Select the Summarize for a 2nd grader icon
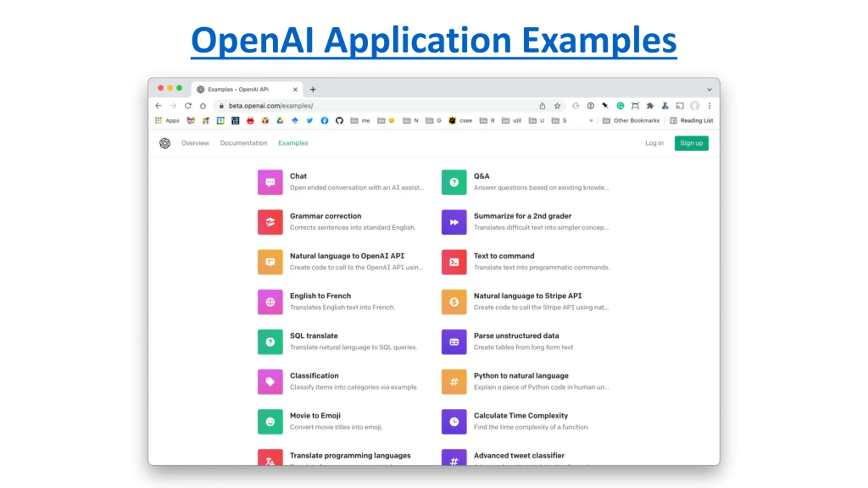The width and height of the screenshot is (868, 488). [454, 222]
